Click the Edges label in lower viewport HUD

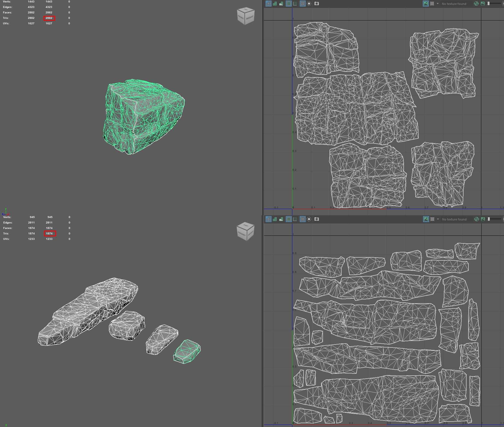(x=8, y=223)
